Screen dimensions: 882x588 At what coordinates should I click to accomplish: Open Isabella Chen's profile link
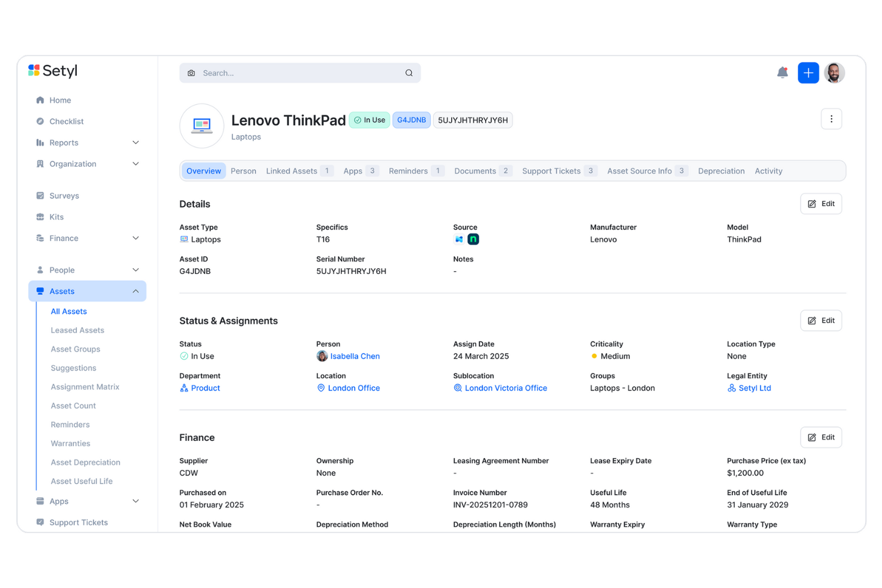pos(355,356)
